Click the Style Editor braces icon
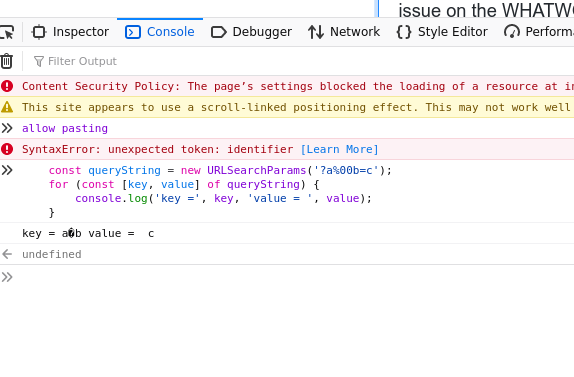 click(404, 32)
